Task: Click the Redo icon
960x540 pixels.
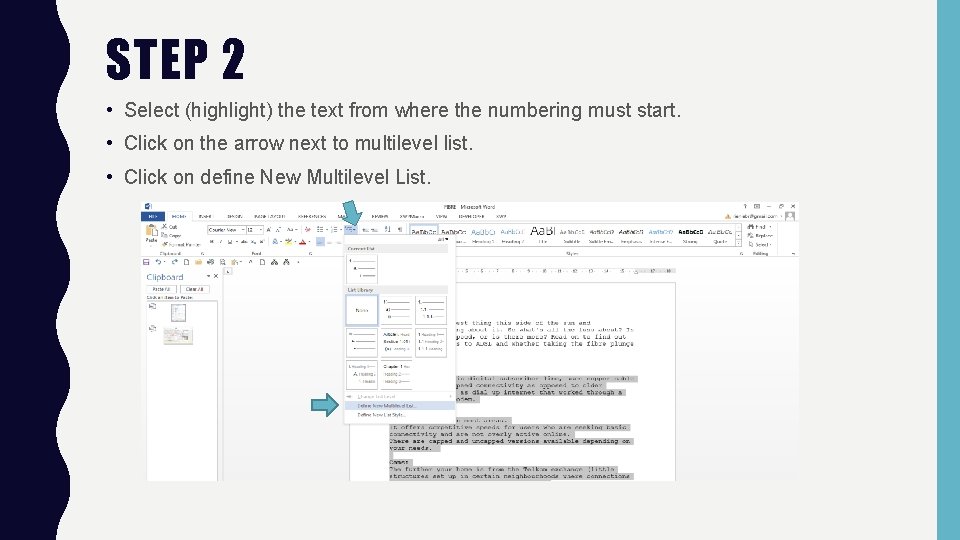Action: click(174, 262)
